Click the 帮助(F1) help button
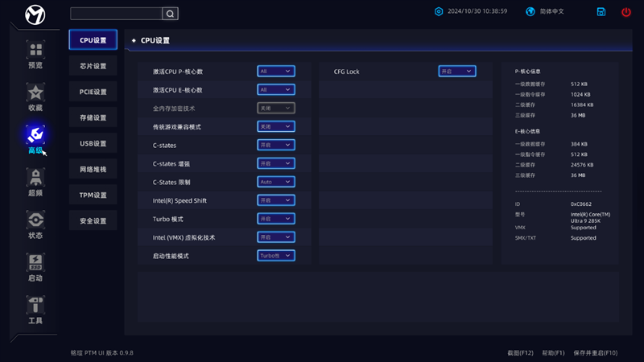This screenshot has width=644, height=362. pos(553,352)
